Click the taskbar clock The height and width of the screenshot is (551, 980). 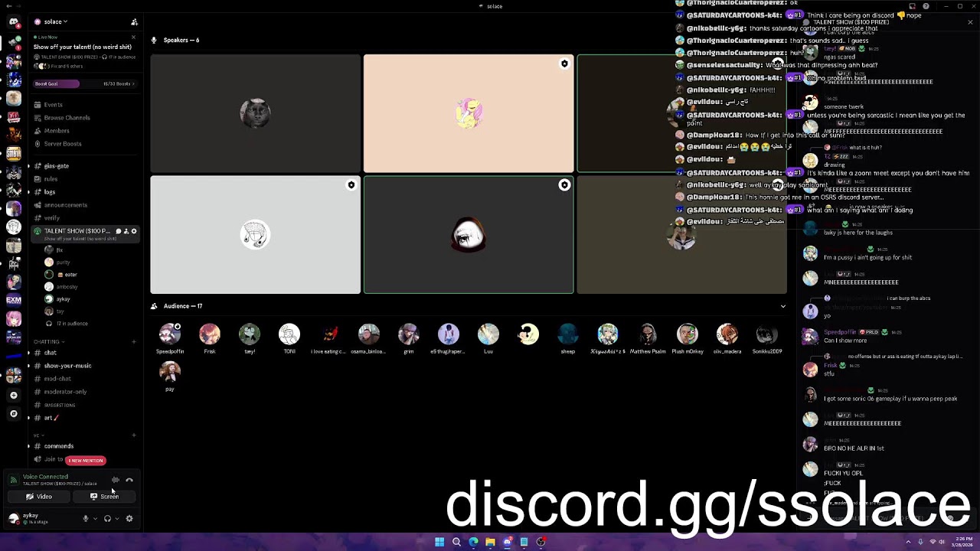tap(962, 542)
